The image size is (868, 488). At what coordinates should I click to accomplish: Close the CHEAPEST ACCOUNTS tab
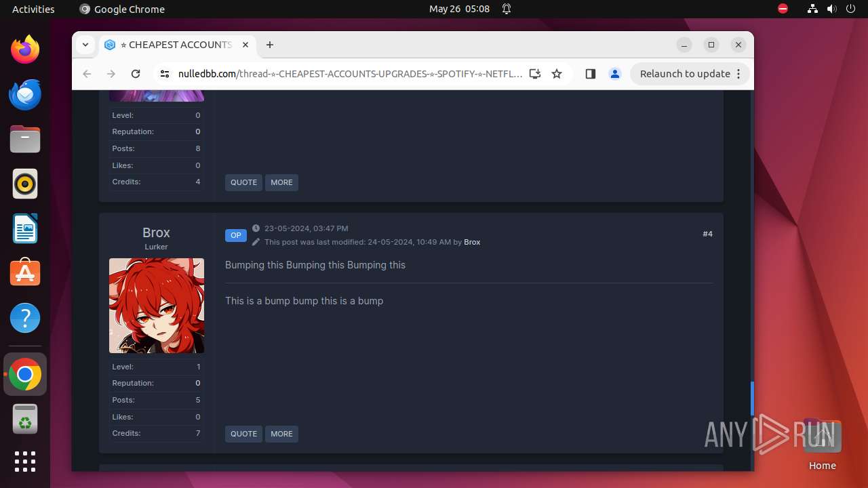pyautogui.click(x=245, y=45)
